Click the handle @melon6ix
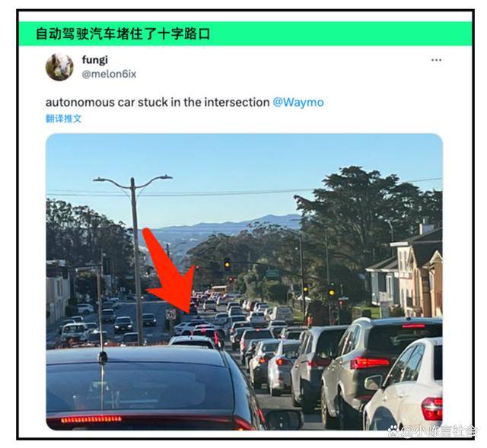Screen dimensions: 487x448 109,75
